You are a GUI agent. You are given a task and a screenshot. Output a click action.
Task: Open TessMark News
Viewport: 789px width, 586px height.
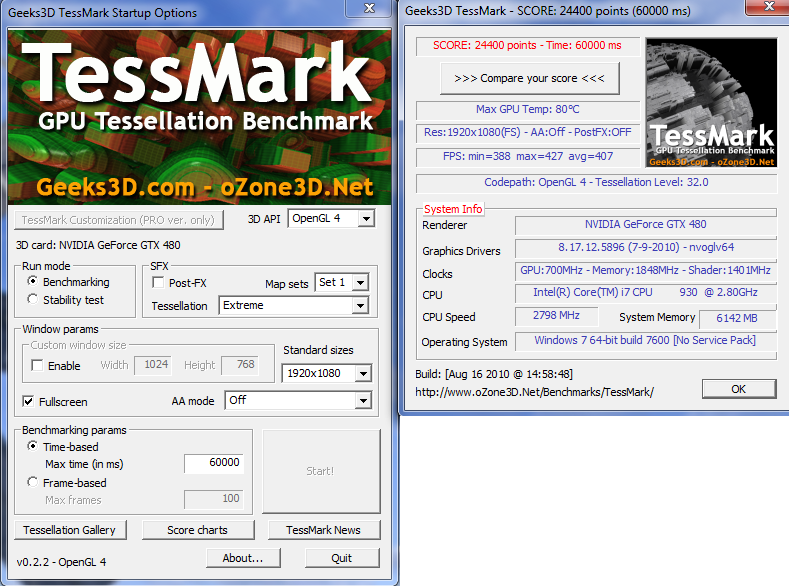click(324, 530)
